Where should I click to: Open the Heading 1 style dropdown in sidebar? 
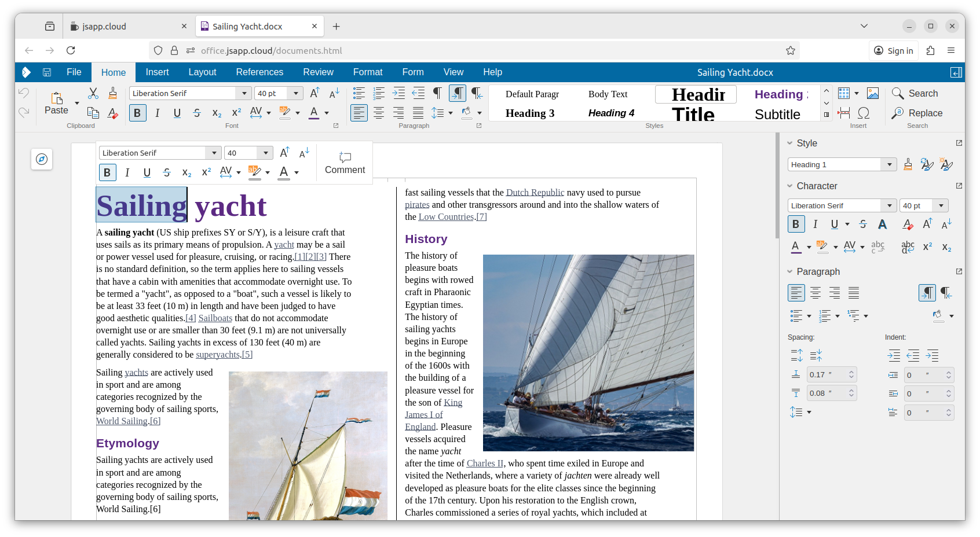click(889, 164)
